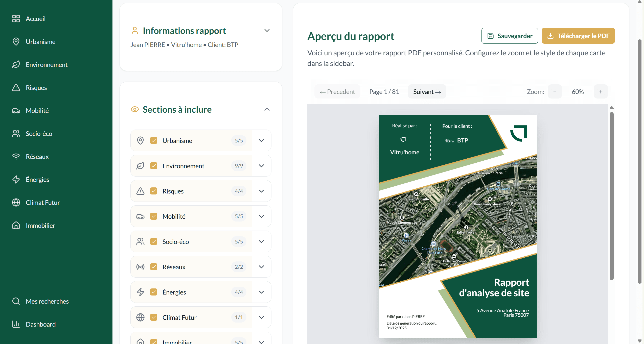Select the Réseaux sidebar item
Viewport: 644px width, 344px height.
(37, 156)
